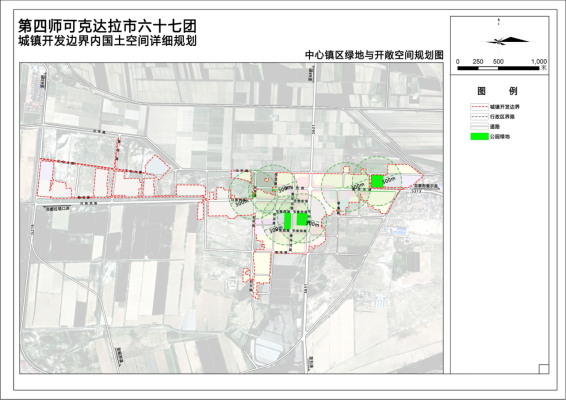Click the map name 中心镇区绿地与开敞空间规划图

[374, 55]
